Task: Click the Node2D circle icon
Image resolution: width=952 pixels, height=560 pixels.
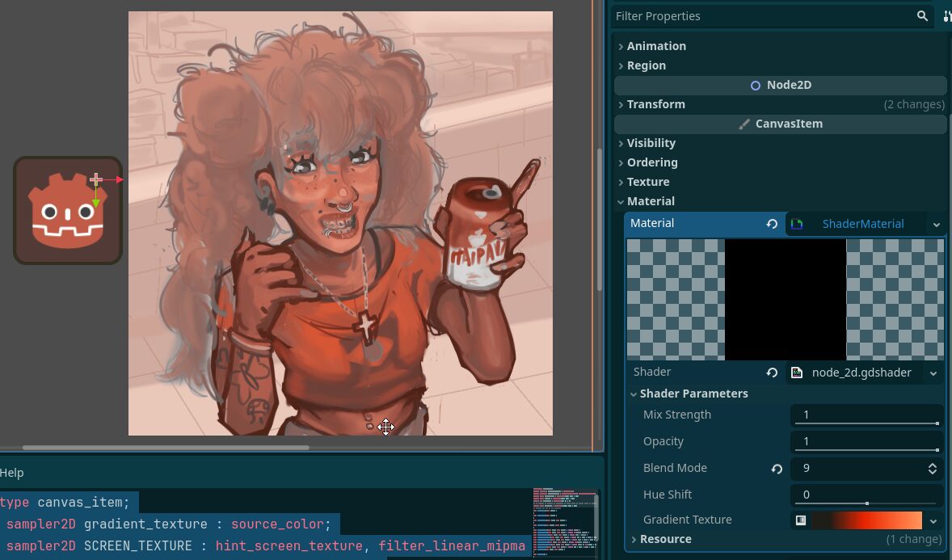Action: [756, 86]
